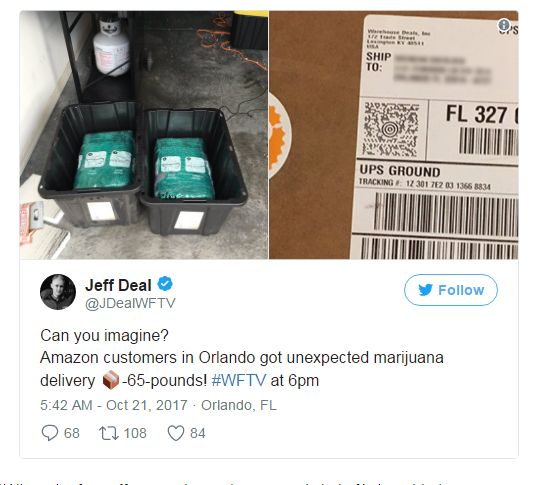Click the Jeff Deal display name
Image resolution: width=539 pixels, height=485 pixels.
(x=118, y=285)
